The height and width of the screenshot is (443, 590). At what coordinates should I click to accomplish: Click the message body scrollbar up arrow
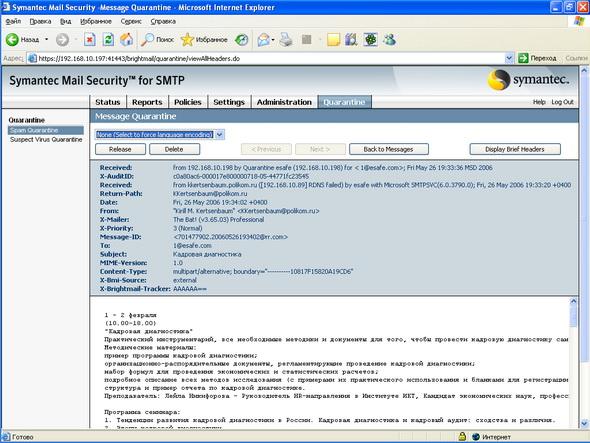(x=573, y=301)
